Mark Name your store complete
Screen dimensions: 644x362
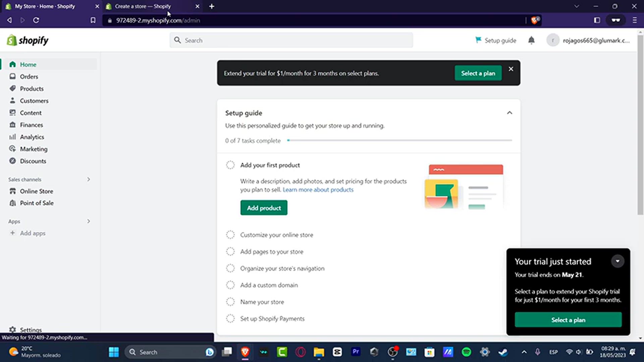pyautogui.click(x=230, y=302)
